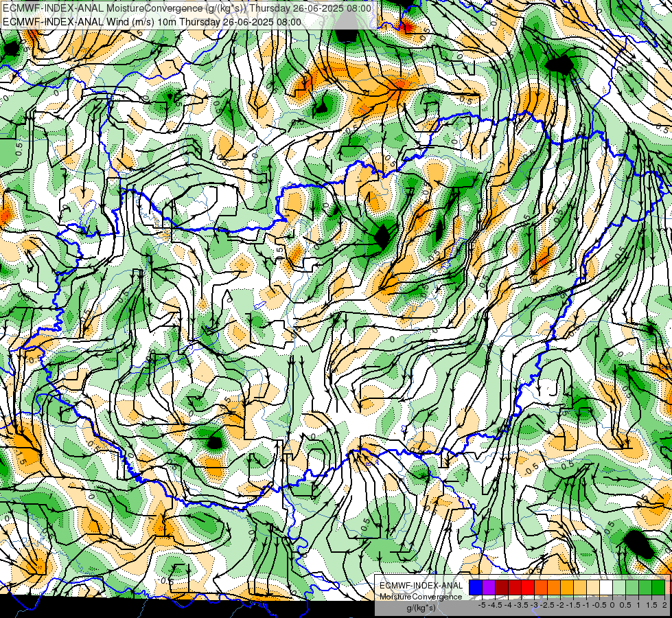Click the legend tick value -4
The height and width of the screenshot is (618, 672).
508,605
